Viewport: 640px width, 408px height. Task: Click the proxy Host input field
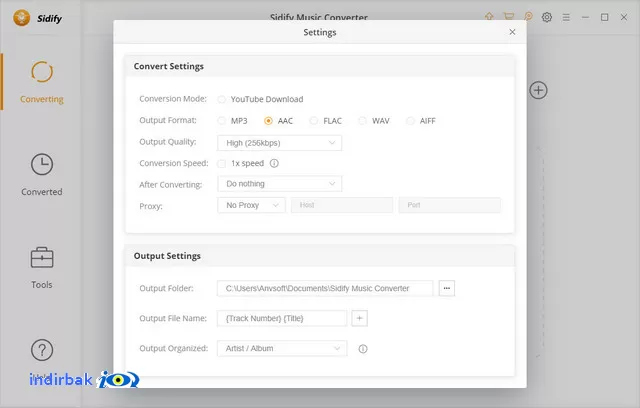[x=342, y=205]
